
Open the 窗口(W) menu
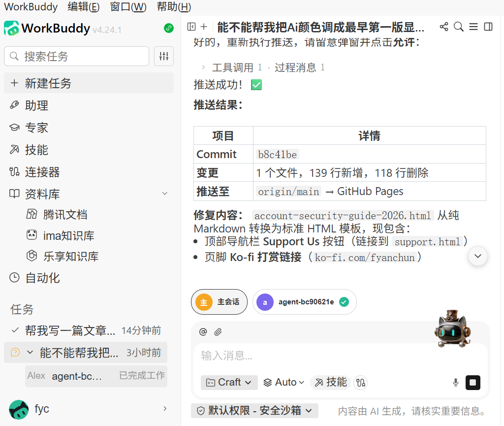tap(128, 7)
